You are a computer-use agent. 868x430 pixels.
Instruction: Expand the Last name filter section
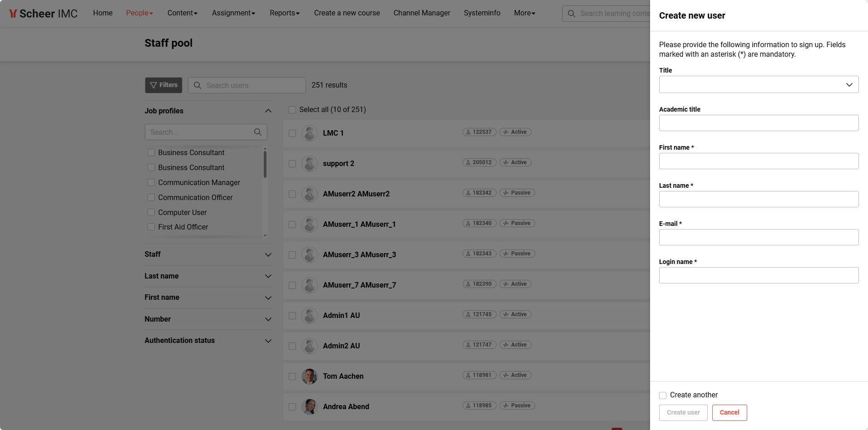click(268, 276)
